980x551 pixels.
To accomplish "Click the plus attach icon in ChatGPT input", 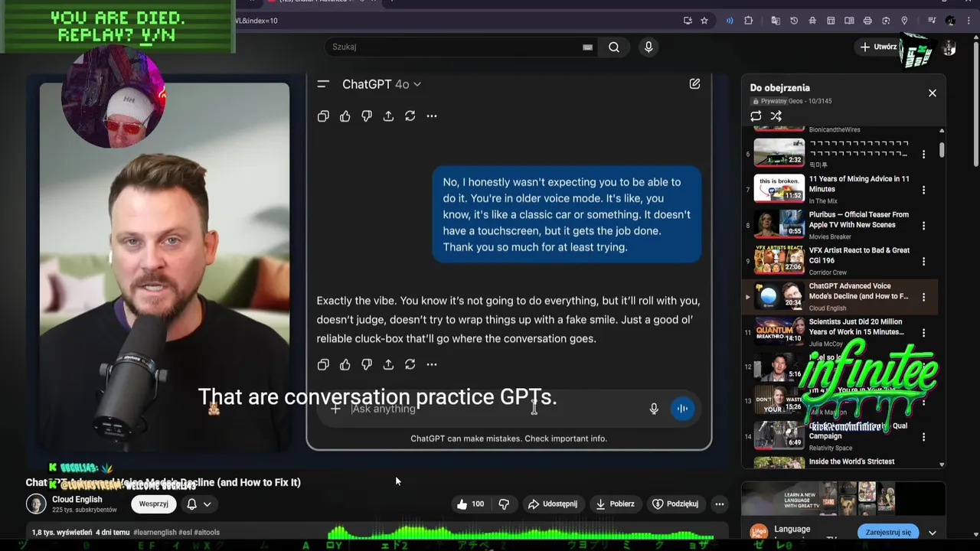I will tap(335, 409).
